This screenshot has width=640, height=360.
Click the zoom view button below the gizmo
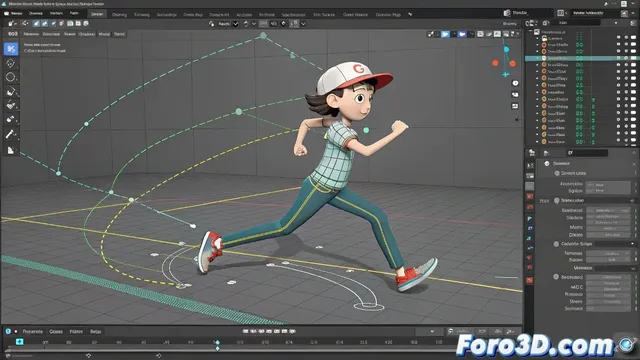point(515,83)
